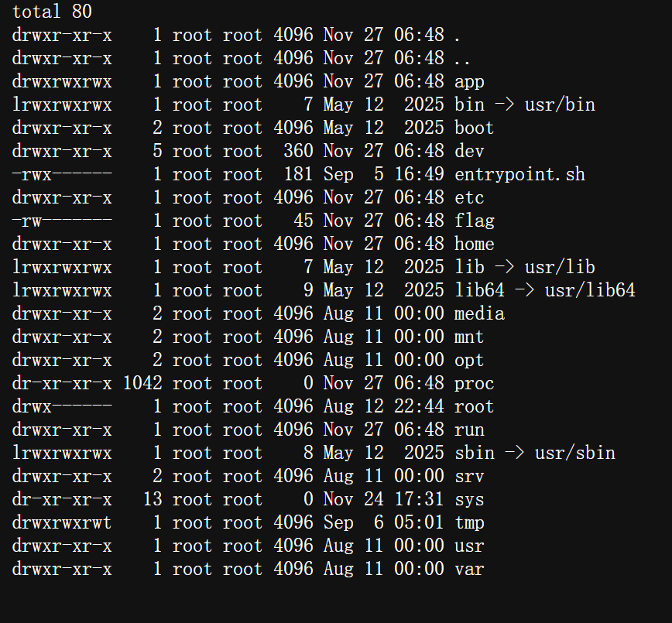672x623 pixels.
Task: Click the media directory name
Action: click(x=479, y=313)
